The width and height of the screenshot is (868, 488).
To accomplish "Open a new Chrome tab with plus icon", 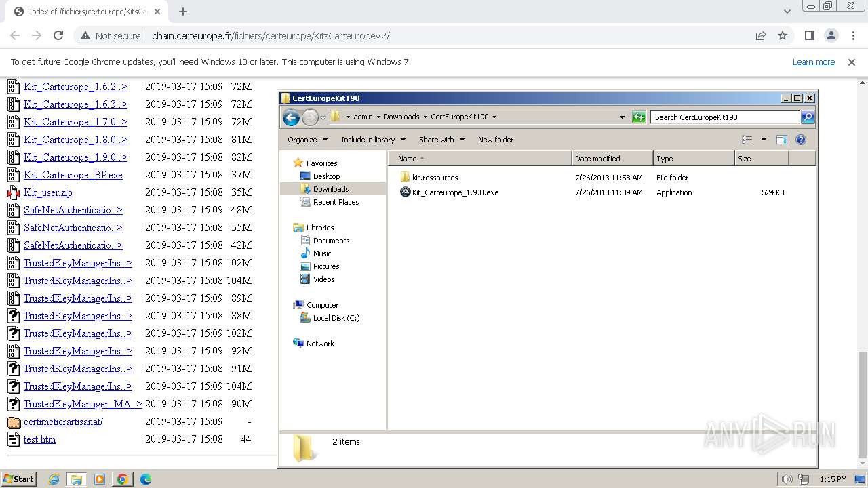I will [183, 12].
